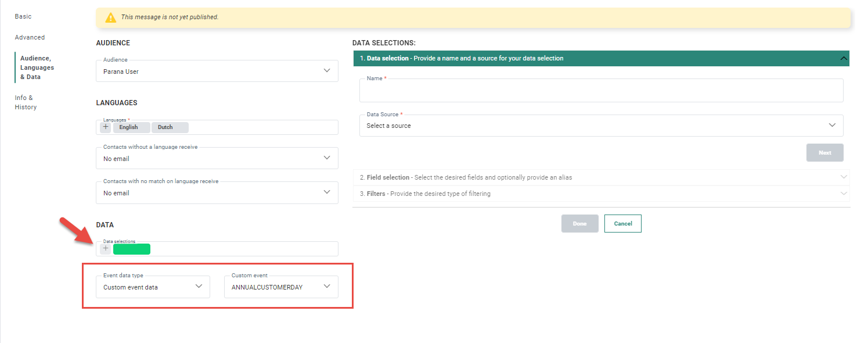This screenshot has height=343, width=868.
Task: Expand the Event data type dropdown
Action: click(153, 287)
